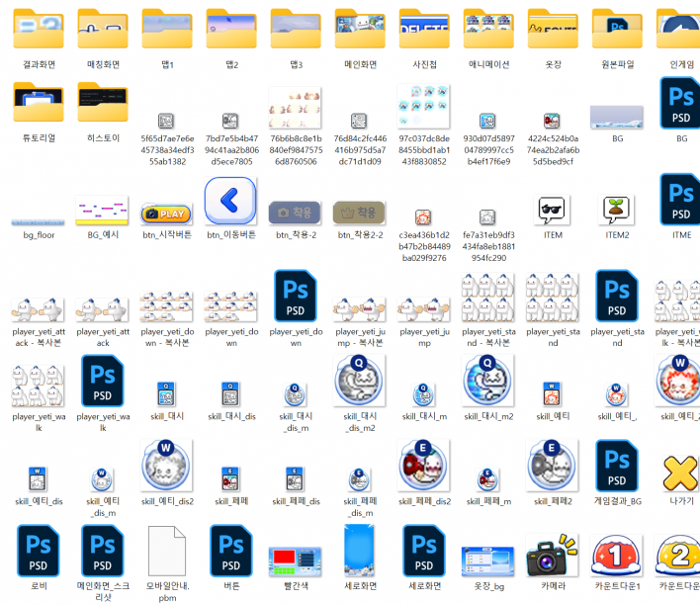Select the player_yeti_stand PSD file
Viewport: 700px width, 605px height.
coord(617,296)
